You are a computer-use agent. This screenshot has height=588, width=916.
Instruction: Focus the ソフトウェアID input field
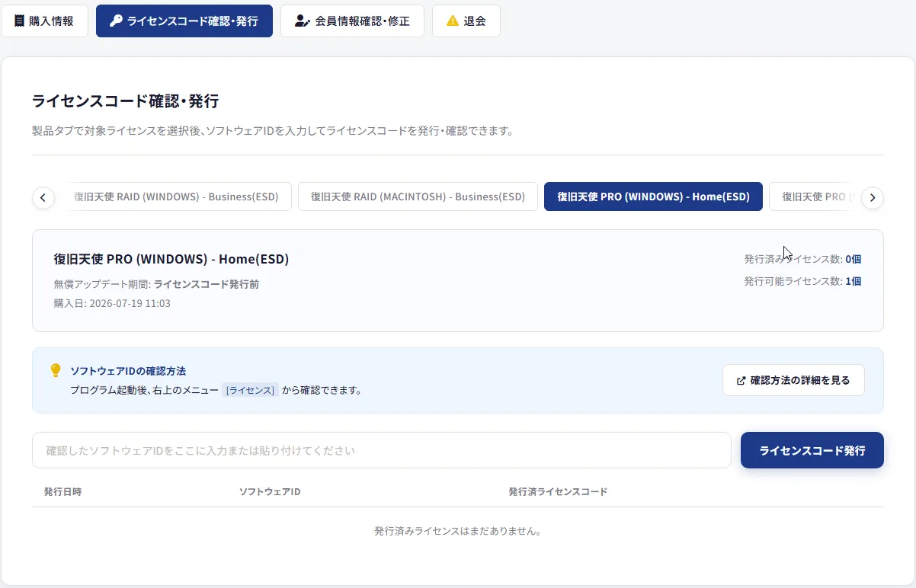(x=382, y=450)
